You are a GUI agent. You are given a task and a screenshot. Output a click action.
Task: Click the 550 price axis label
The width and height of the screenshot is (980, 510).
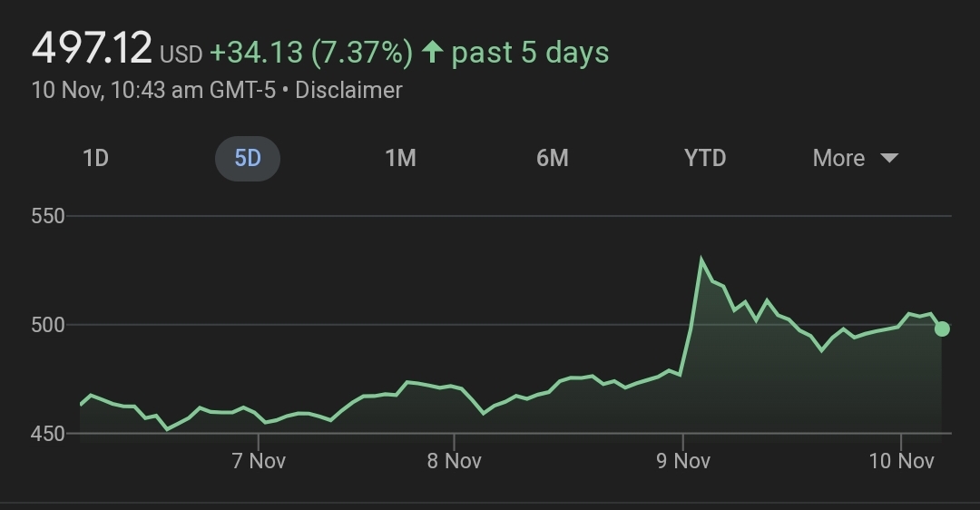pos(47,216)
